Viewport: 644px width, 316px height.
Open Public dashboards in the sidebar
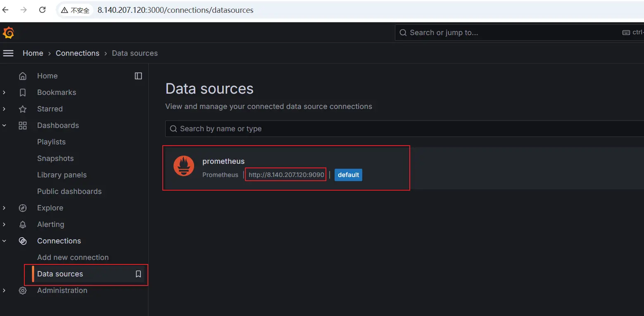(x=69, y=191)
